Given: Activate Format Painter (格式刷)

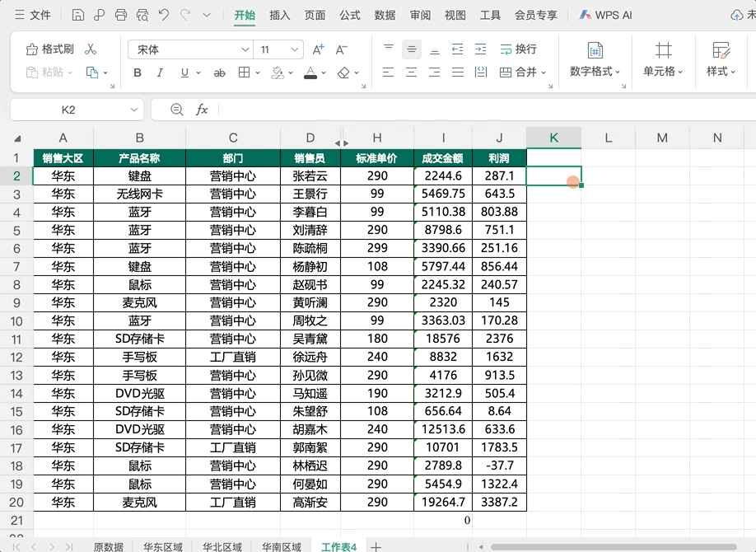Looking at the screenshot, I should click(x=50, y=49).
